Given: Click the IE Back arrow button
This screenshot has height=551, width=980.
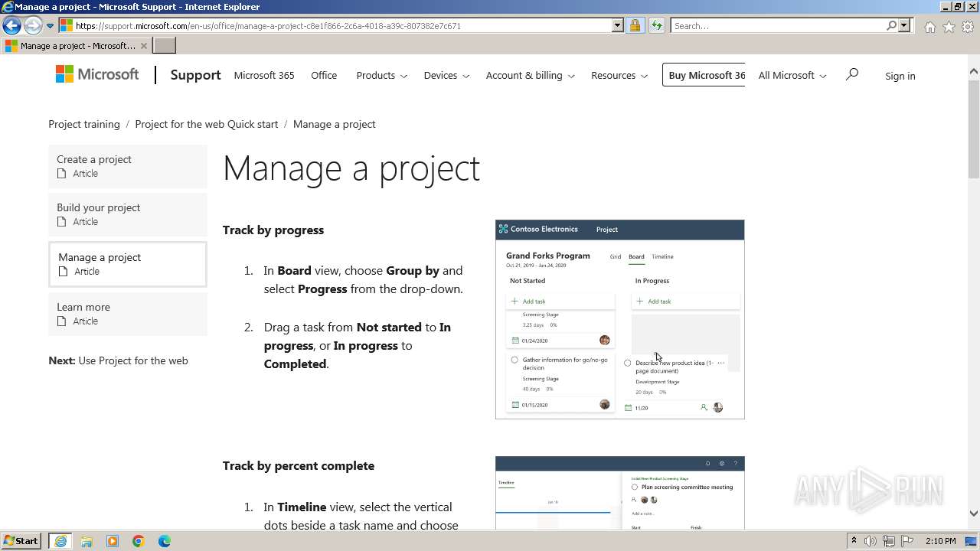Looking at the screenshot, I should (x=11, y=25).
